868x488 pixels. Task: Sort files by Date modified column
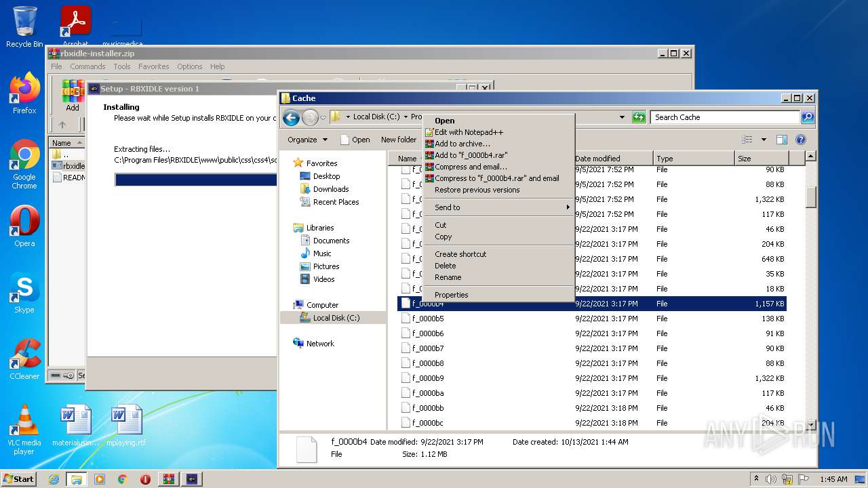[613, 159]
